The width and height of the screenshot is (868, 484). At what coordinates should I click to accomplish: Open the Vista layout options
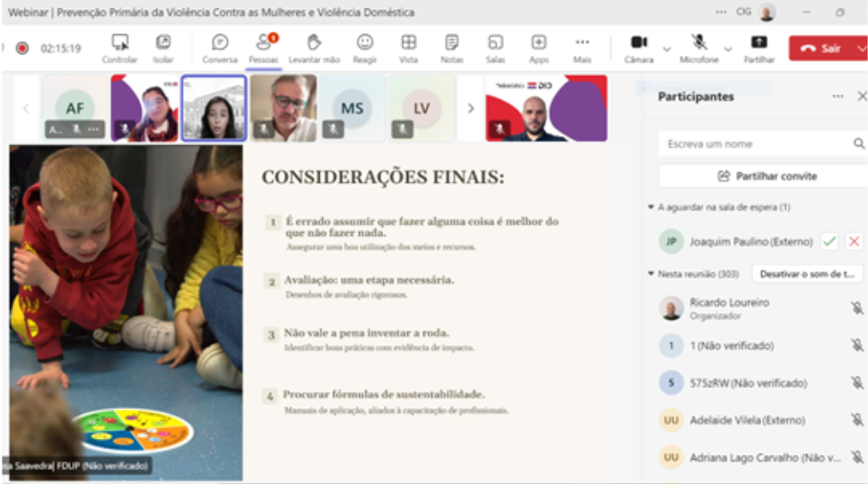tap(408, 43)
